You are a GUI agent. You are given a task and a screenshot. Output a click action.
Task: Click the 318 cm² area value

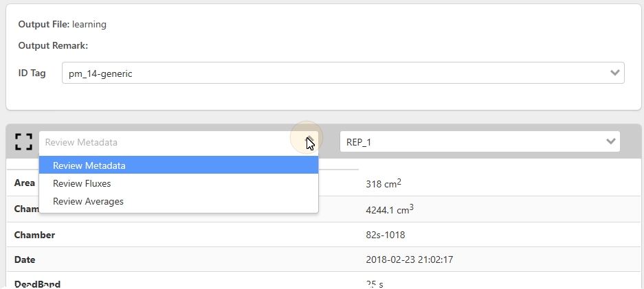tap(384, 183)
